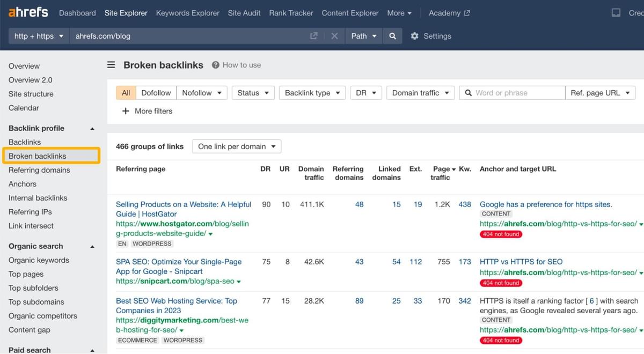Open Referring domains in the sidebar
Screen dimensions: 644x354
click(x=39, y=170)
